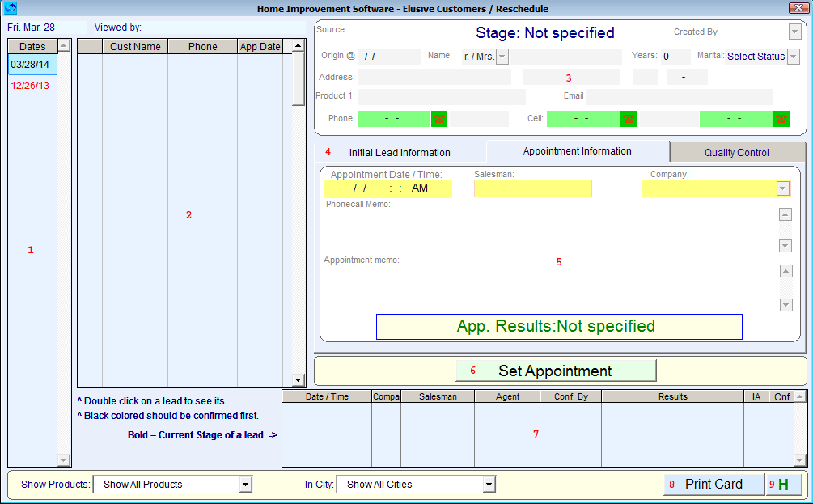Image resolution: width=813 pixels, height=504 pixels.
Task: Expand the Mr. / Mrs. title dropdown
Action: pyautogui.click(x=502, y=57)
